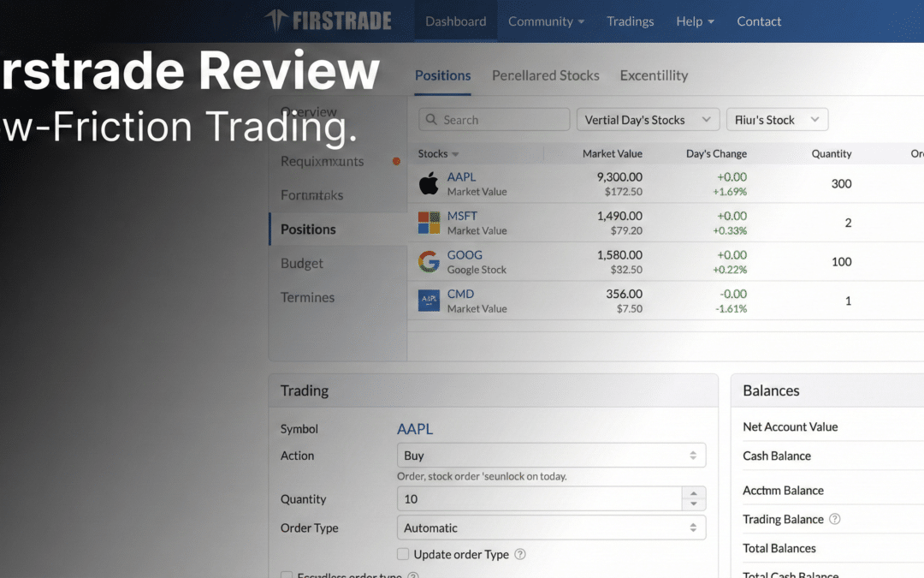Click the AAPL symbol in Trading panel
This screenshot has width=924, height=578.
point(415,429)
